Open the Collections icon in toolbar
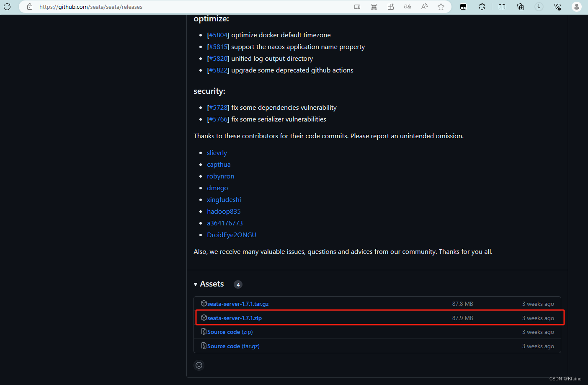Viewport: 588px width, 385px height. click(x=521, y=7)
